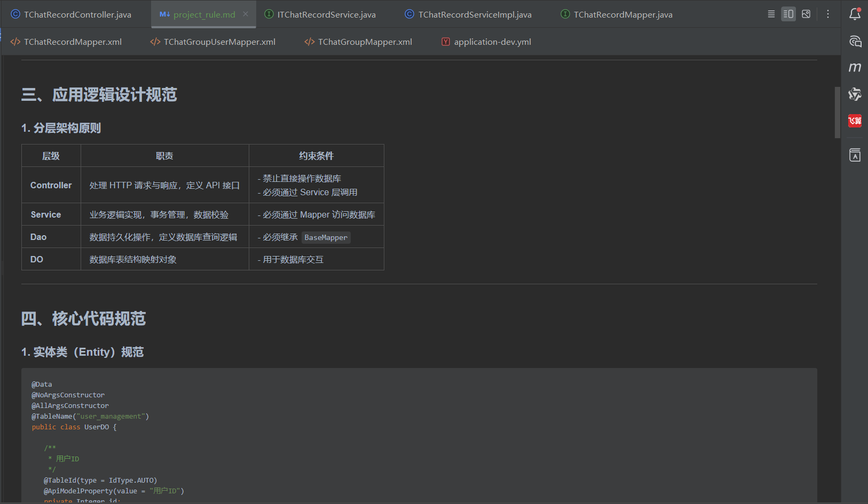Open the dictionary tool at sidebar bottom

pyautogui.click(x=855, y=155)
